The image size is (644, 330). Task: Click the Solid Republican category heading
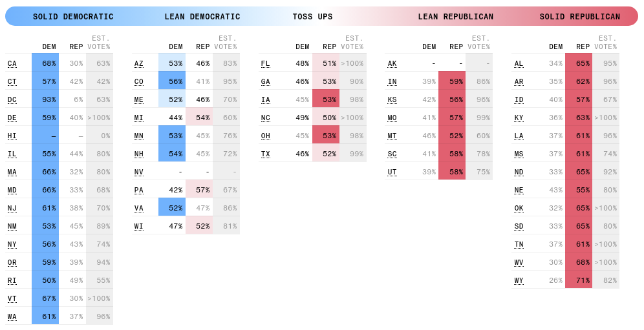[x=579, y=17]
